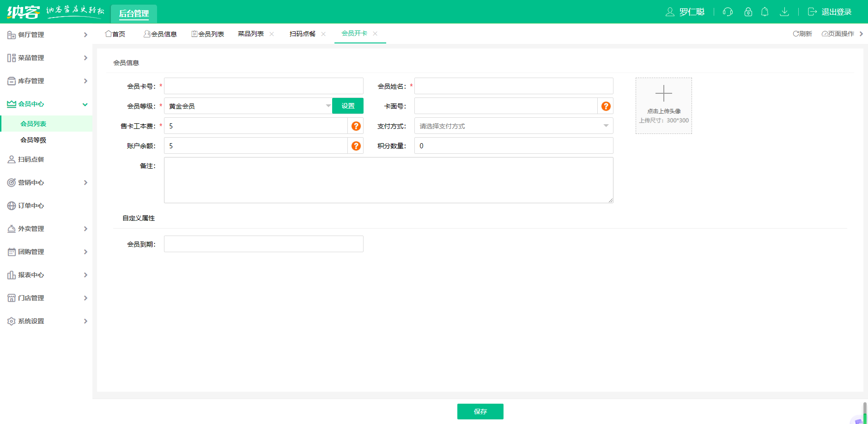Screen dimensions: 868x424
Task: Click the lock screen icon in header
Action: [x=748, y=12]
